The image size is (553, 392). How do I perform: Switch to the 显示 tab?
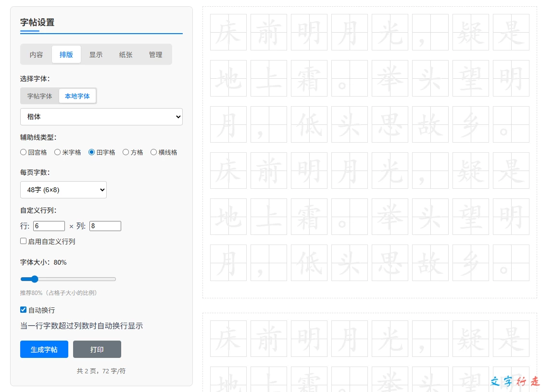[x=96, y=54]
